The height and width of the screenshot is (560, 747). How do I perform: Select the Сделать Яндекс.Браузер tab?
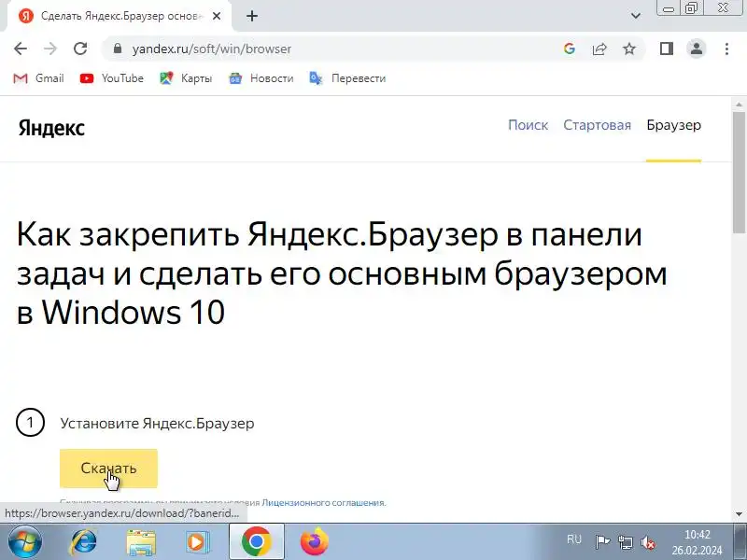point(120,16)
